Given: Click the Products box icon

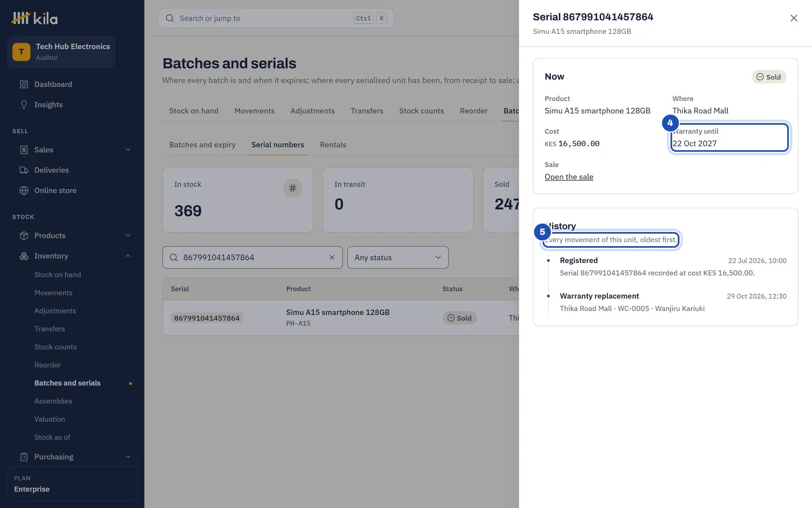Looking at the screenshot, I should pos(24,235).
